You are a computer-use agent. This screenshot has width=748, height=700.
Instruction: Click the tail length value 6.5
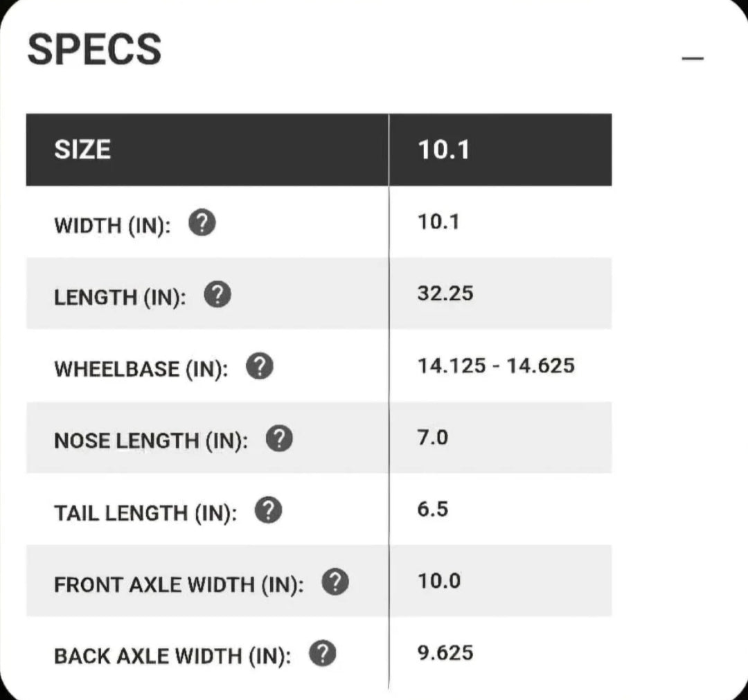pos(433,510)
